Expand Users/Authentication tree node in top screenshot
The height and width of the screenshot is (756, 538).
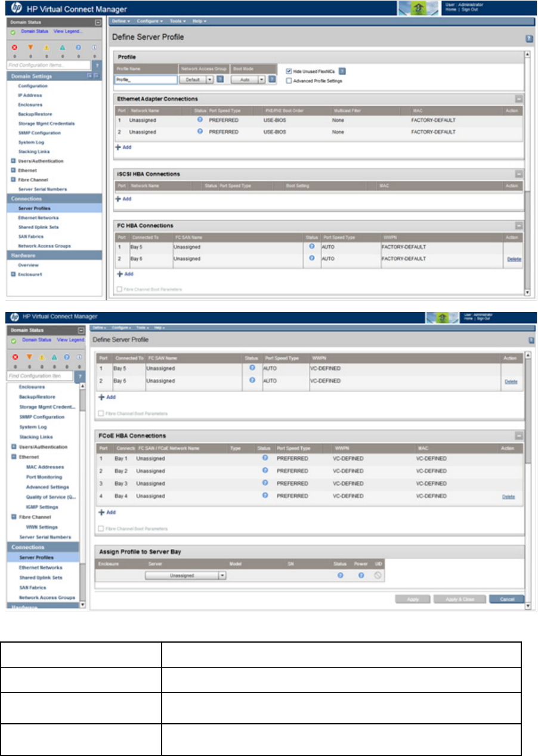coord(13,161)
